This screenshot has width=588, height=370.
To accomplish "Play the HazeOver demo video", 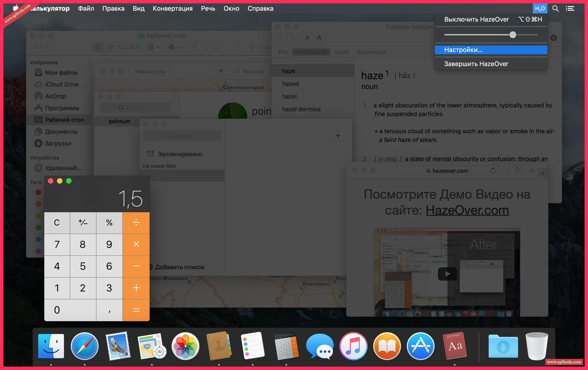I will [447, 274].
